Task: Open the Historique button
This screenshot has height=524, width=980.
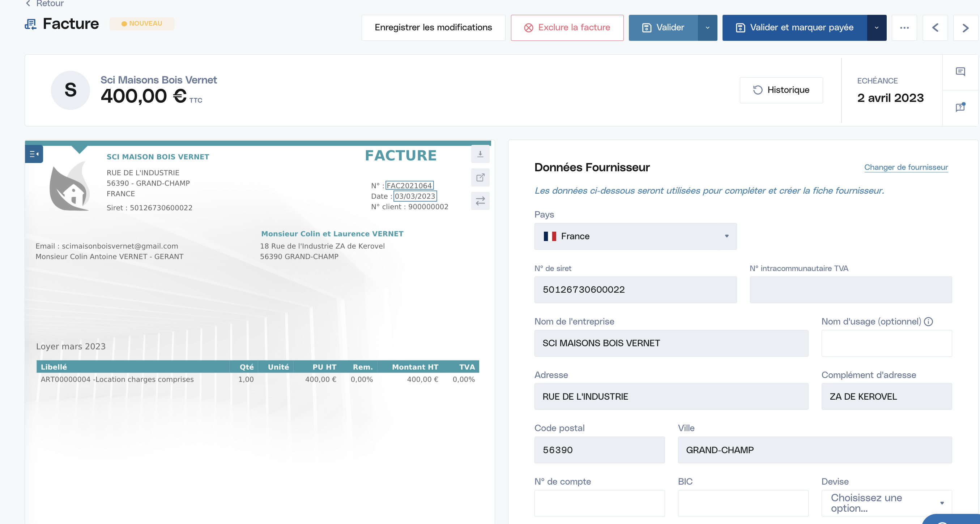Action: coord(781,90)
